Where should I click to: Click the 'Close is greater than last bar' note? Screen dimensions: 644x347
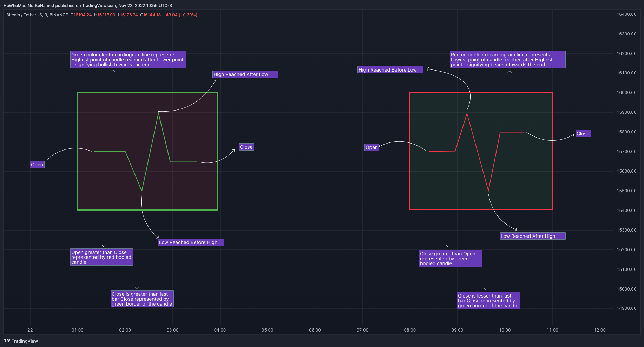(142, 299)
